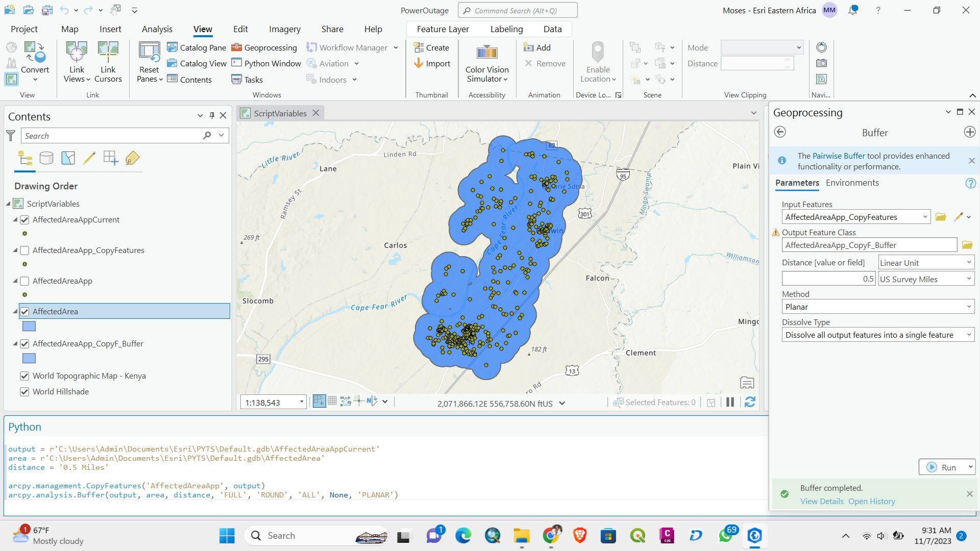This screenshot has height=551, width=980.
Task: Open the Linear Unit dropdown
Action: pyautogui.click(x=926, y=263)
